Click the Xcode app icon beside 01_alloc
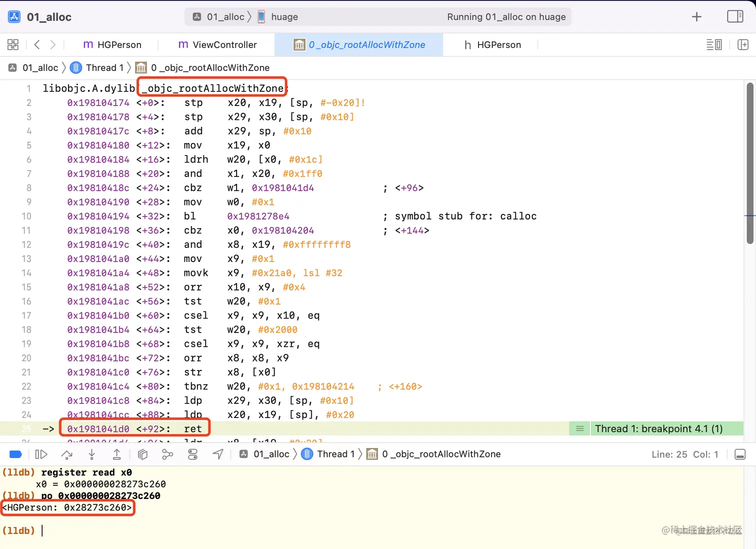Image resolution: width=756 pixels, height=549 pixels. coord(14,17)
